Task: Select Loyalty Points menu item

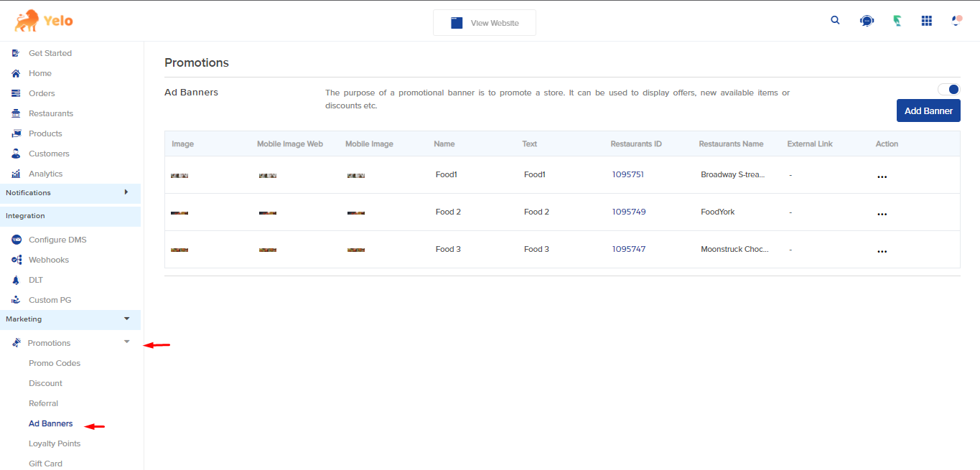Action: (x=55, y=443)
